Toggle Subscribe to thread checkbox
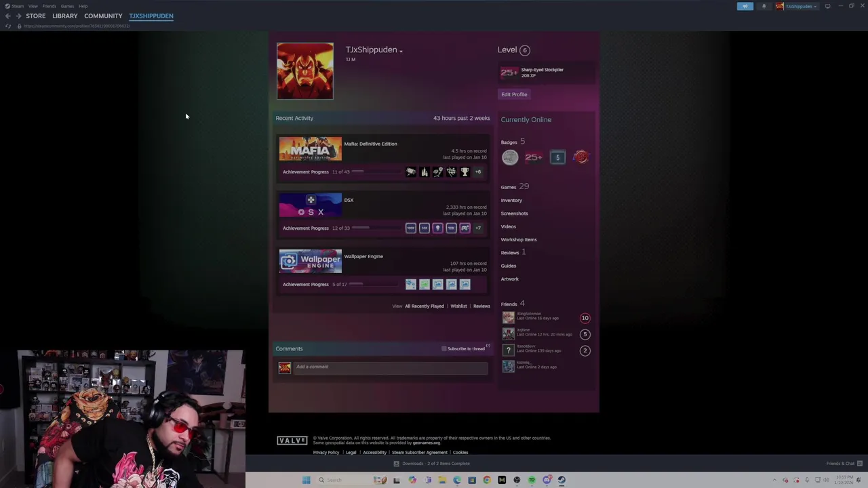The height and width of the screenshot is (488, 868). point(444,348)
